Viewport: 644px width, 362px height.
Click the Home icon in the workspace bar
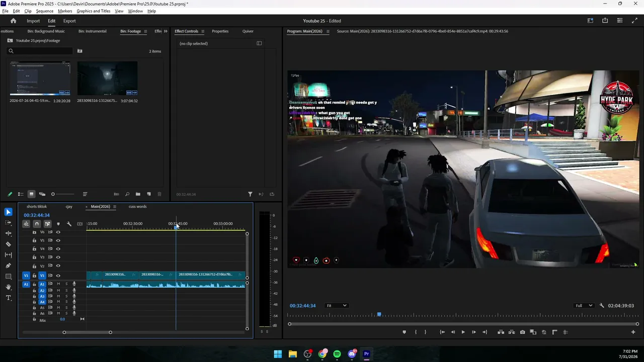click(x=14, y=21)
